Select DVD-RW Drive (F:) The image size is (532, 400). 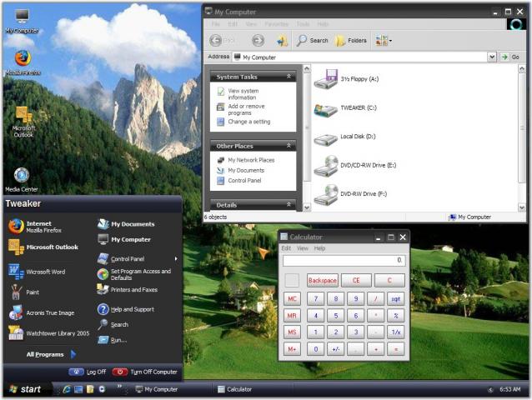[350, 194]
